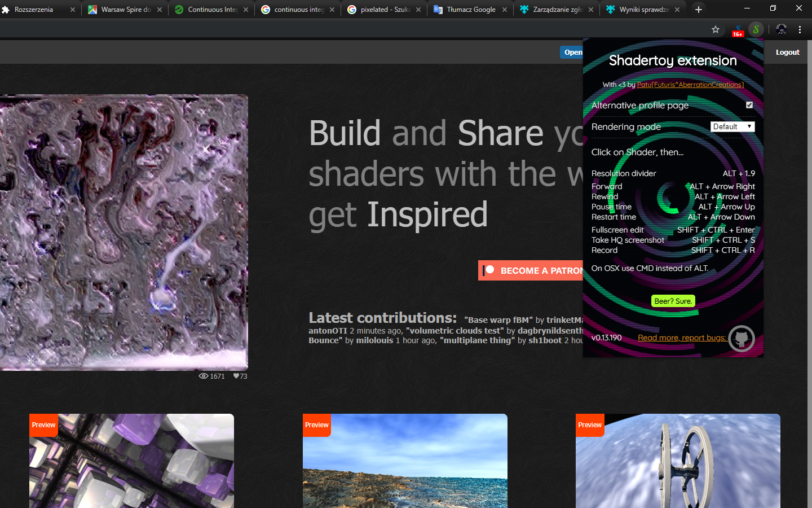
Task: Open user sh1boot profile link
Action: [545, 340]
